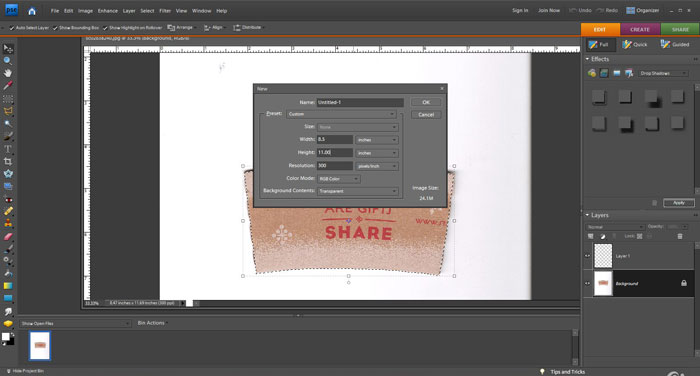Create adjustment layer icon in Layers panel
This screenshot has height=376, width=700.
click(x=603, y=236)
